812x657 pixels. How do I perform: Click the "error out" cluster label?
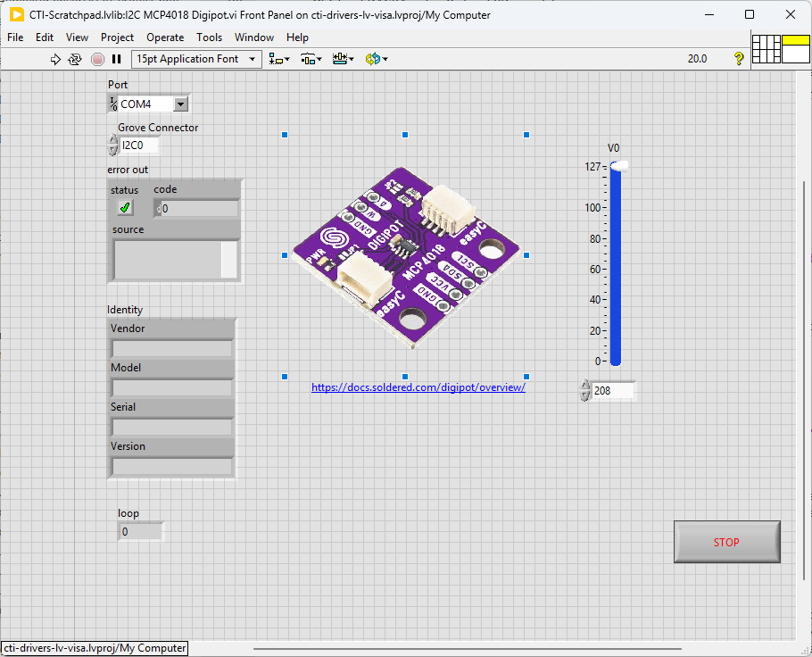128,170
